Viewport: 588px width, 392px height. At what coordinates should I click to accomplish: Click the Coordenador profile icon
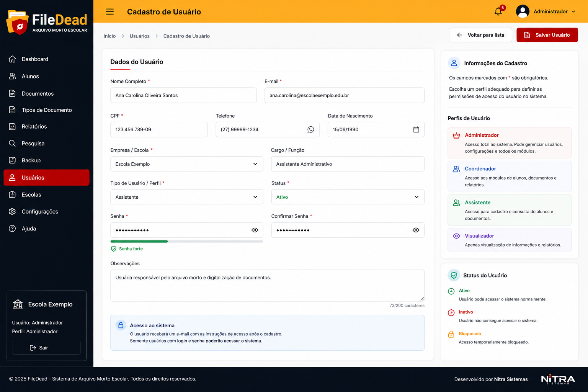point(456,169)
